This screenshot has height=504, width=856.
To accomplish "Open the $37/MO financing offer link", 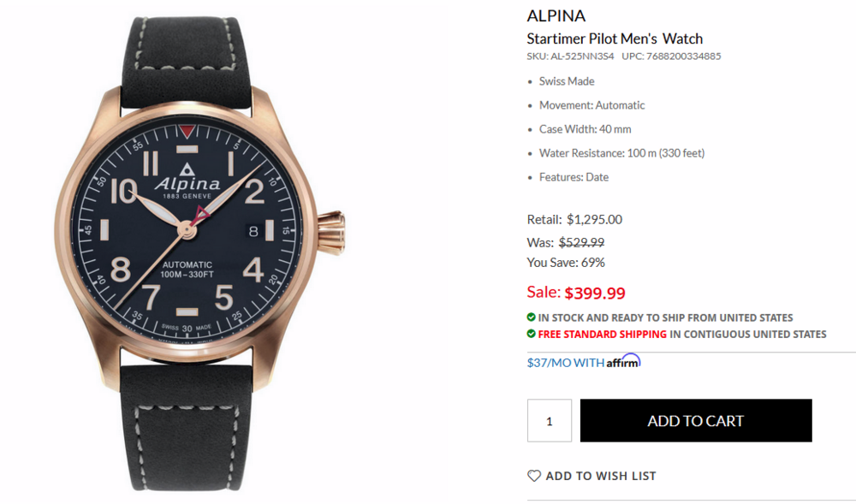I will point(566,363).
